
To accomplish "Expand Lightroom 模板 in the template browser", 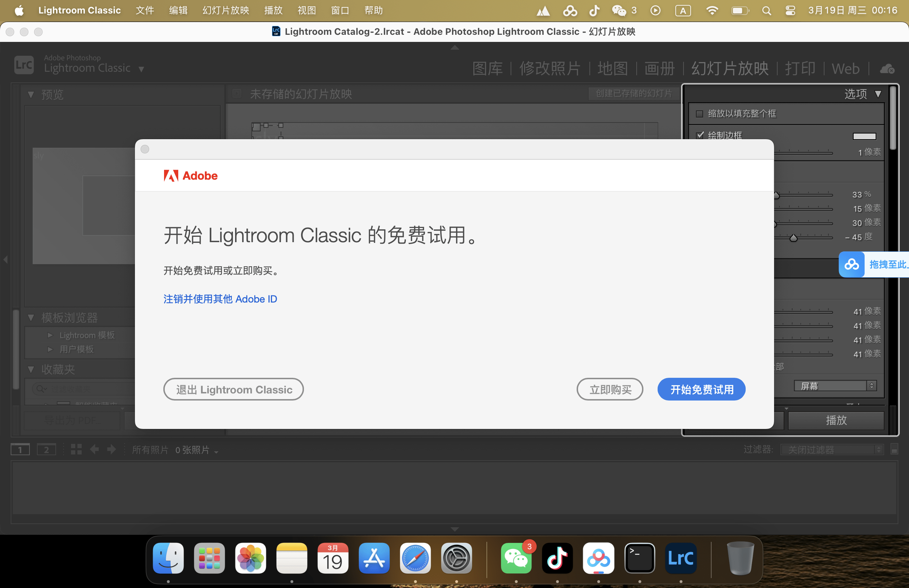I will (x=51, y=335).
